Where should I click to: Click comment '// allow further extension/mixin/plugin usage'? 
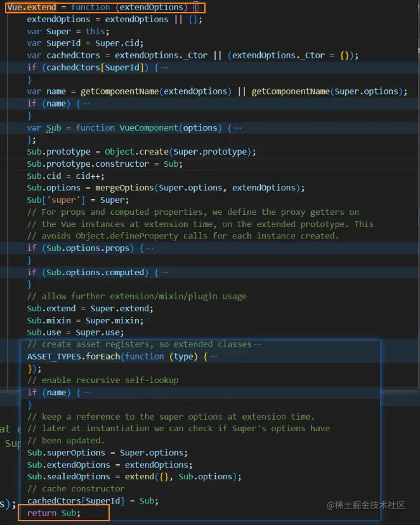[x=136, y=297]
